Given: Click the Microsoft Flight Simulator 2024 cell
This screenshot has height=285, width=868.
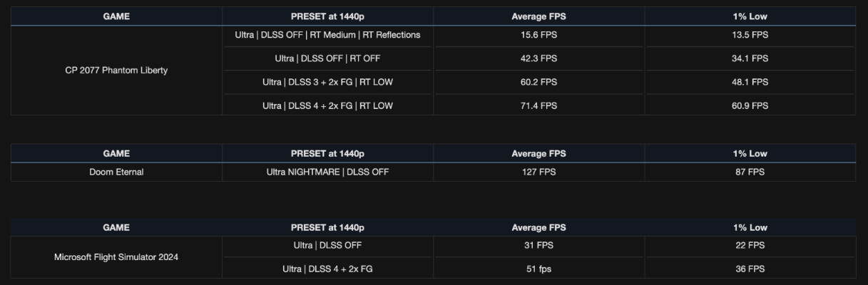Looking at the screenshot, I should point(116,257).
